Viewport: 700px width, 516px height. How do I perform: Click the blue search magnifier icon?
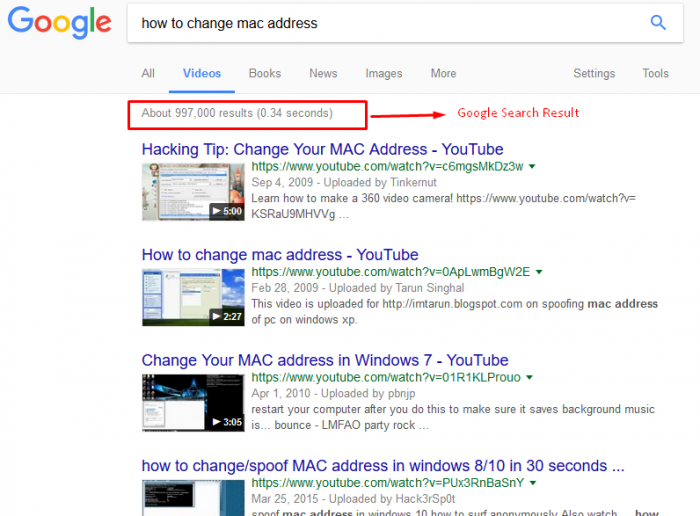658,22
